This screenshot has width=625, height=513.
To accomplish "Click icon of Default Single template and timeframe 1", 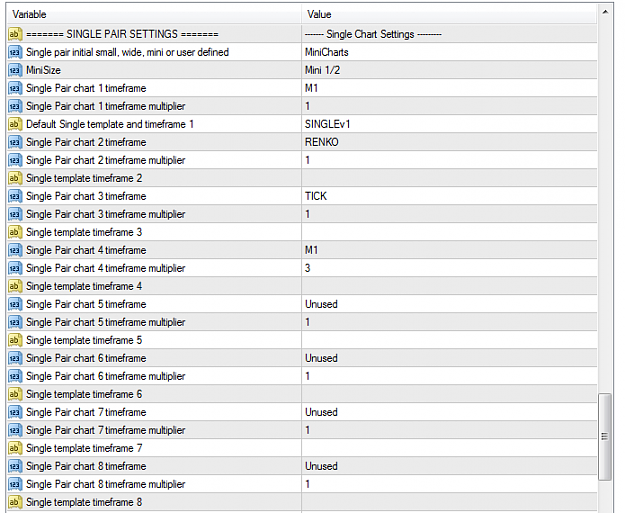I will click(x=15, y=124).
